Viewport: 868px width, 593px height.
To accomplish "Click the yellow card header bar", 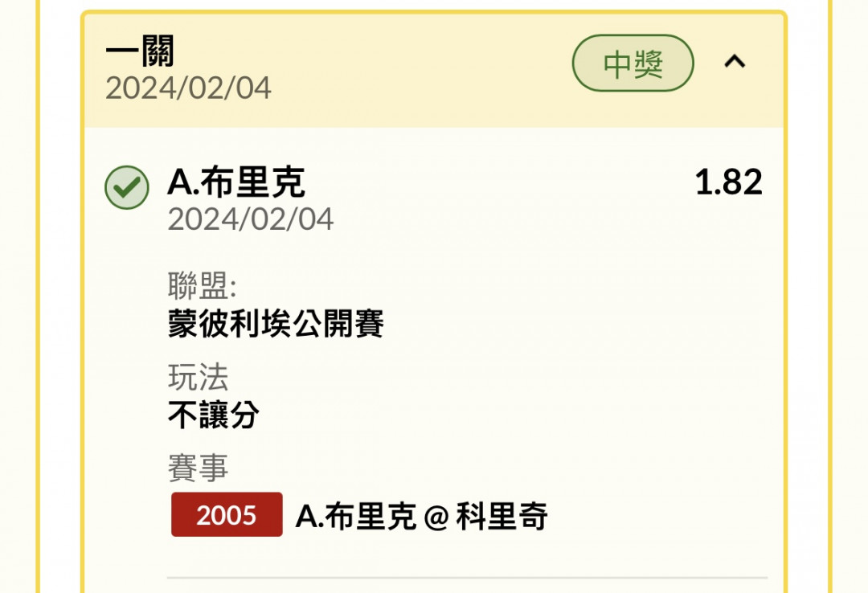I will [434, 70].
